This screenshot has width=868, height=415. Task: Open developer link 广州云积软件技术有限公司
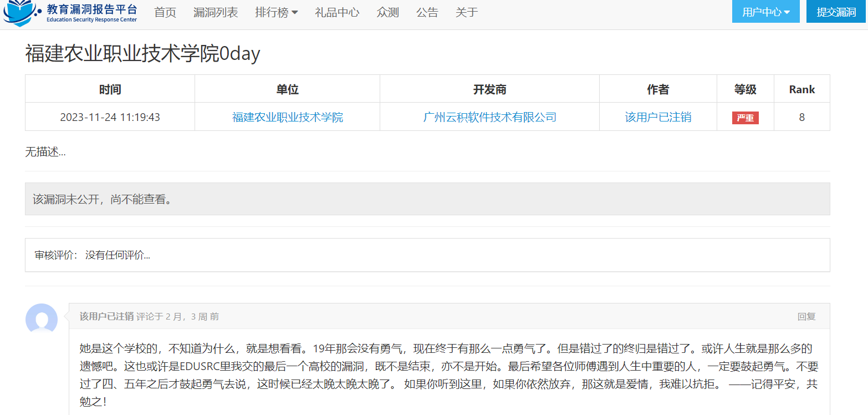(x=489, y=117)
